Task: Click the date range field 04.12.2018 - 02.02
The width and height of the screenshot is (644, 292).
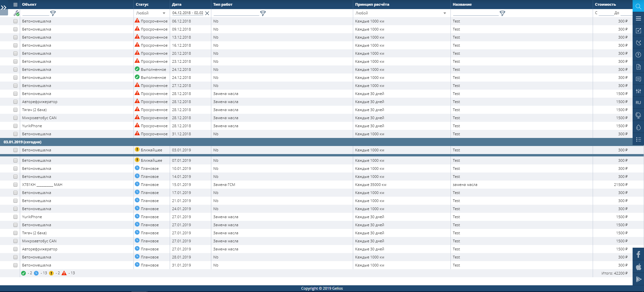Action: click(187, 13)
